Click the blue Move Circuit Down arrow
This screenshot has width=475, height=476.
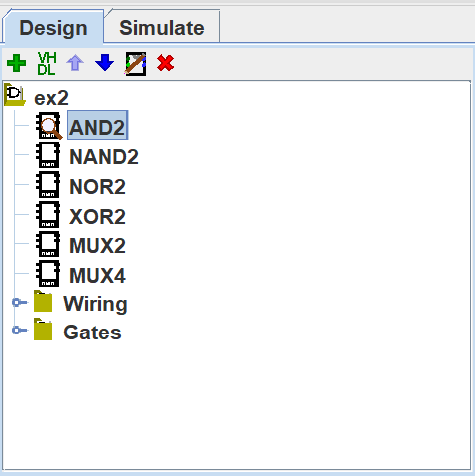coord(105,63)
